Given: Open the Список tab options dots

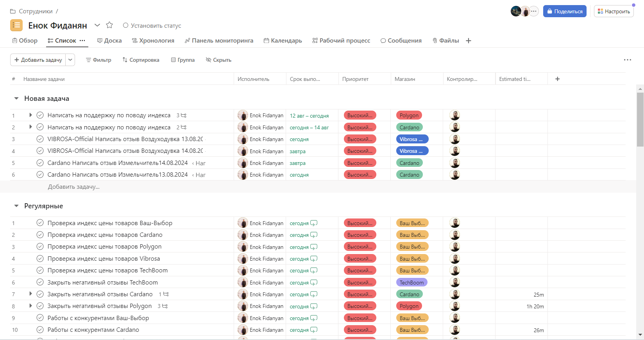Looking at the screenshot, I should tap(82, 41).
